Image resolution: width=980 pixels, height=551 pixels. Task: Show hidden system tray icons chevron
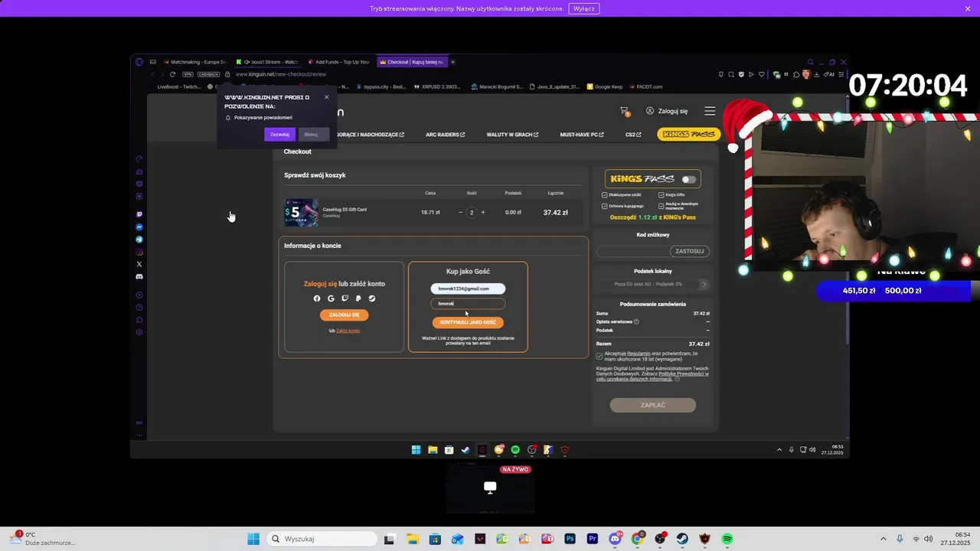pos(883,539)
